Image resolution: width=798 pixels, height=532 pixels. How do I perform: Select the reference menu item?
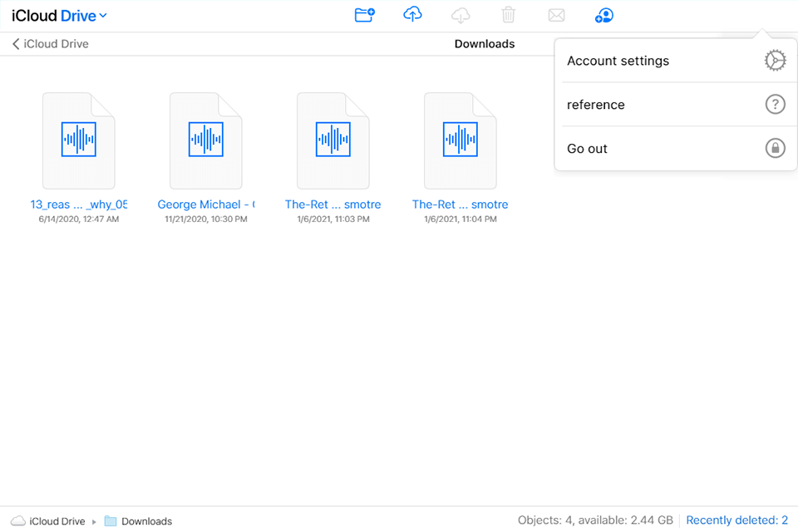coord(676,105)
